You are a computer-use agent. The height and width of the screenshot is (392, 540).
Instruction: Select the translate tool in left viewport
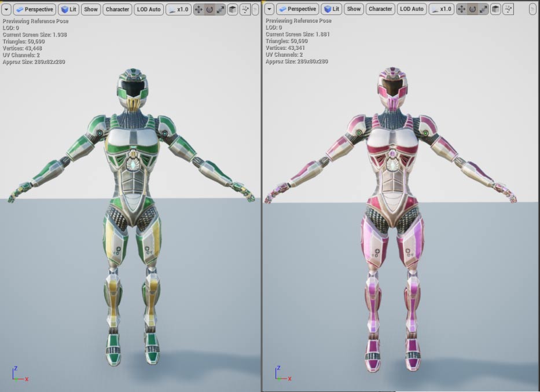199,9
